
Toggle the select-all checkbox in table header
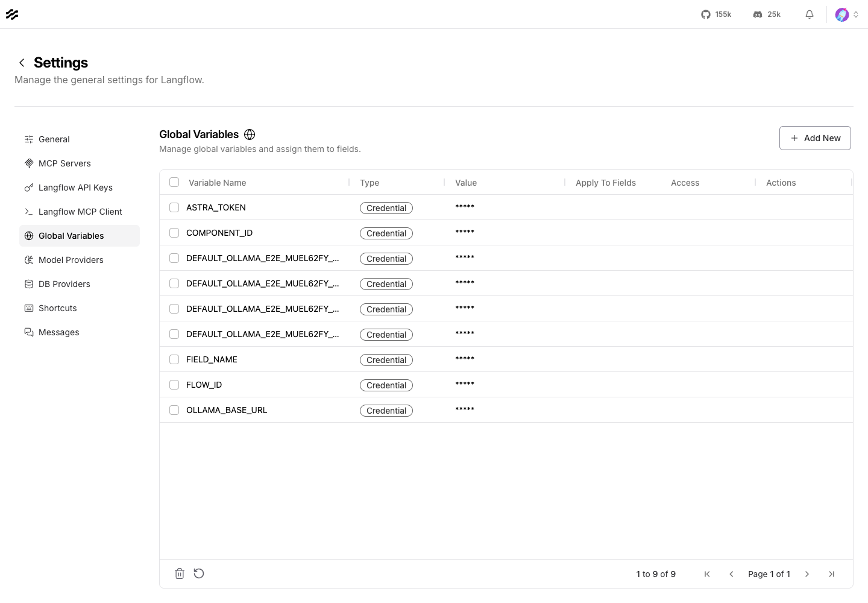[174, 182]
